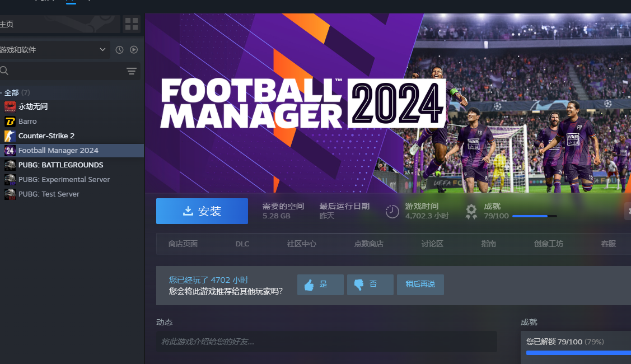Select the Counter-Strike 2 game icon
The height and width of the screenshot is (364, 631).
point(10,136)
